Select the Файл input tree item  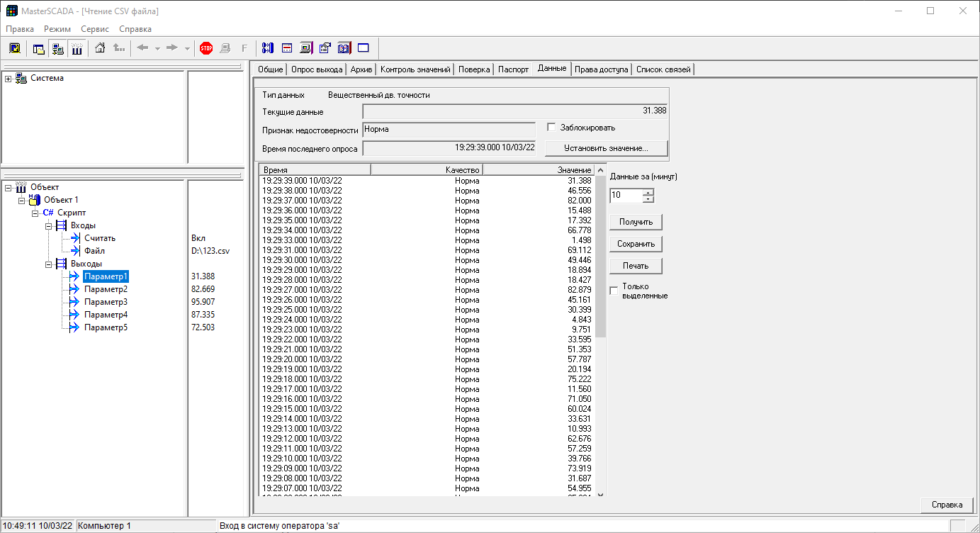95,251
